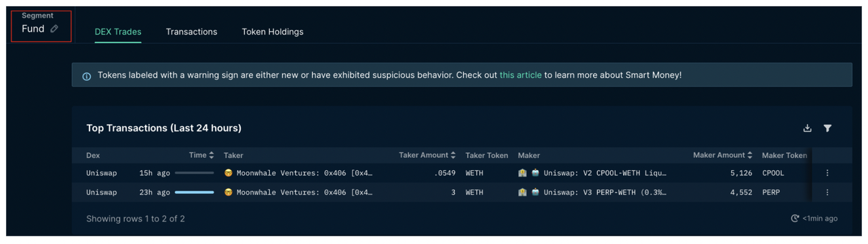
Task: Open the Token Holdings tab
Action: coord(273,32)
